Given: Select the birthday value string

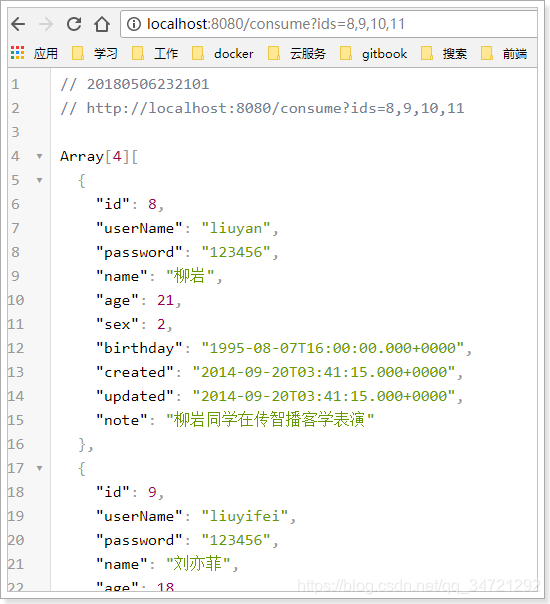Looking at the screenshot, I should click(332, 348).
